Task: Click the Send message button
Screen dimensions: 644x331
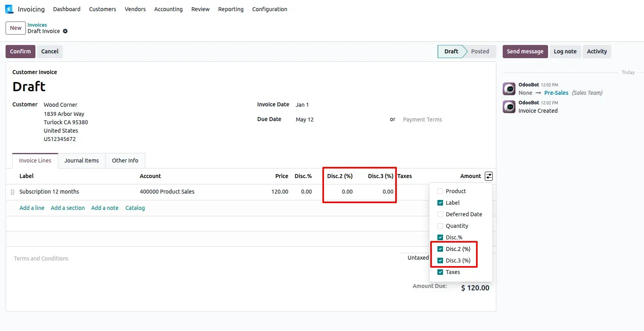Action: pyautogui.click(x=525, y=51)
